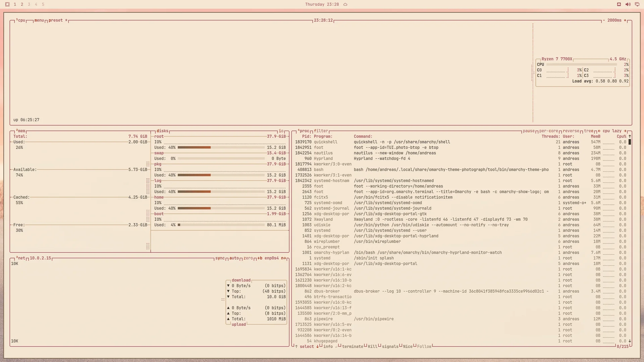The width and height of the screenshot is (644, 362).
Task: Open the preset selector in cpu box
Action: coord(56,20)
